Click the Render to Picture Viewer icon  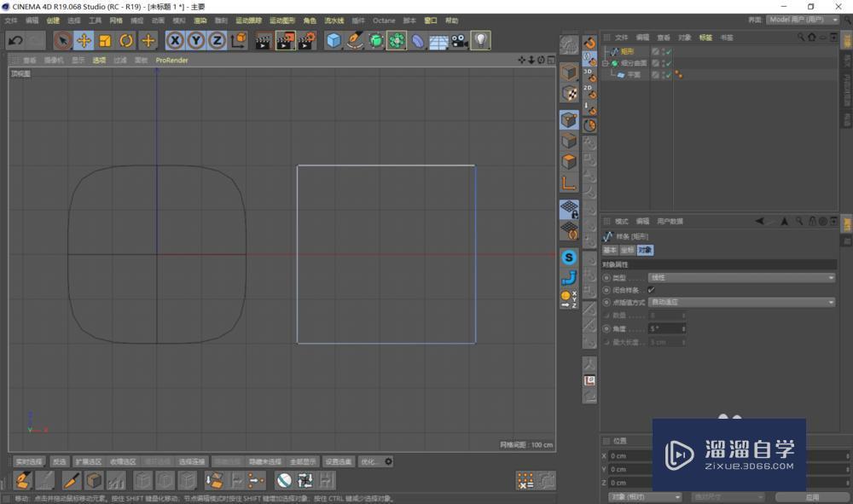click(x=286, y=40)
